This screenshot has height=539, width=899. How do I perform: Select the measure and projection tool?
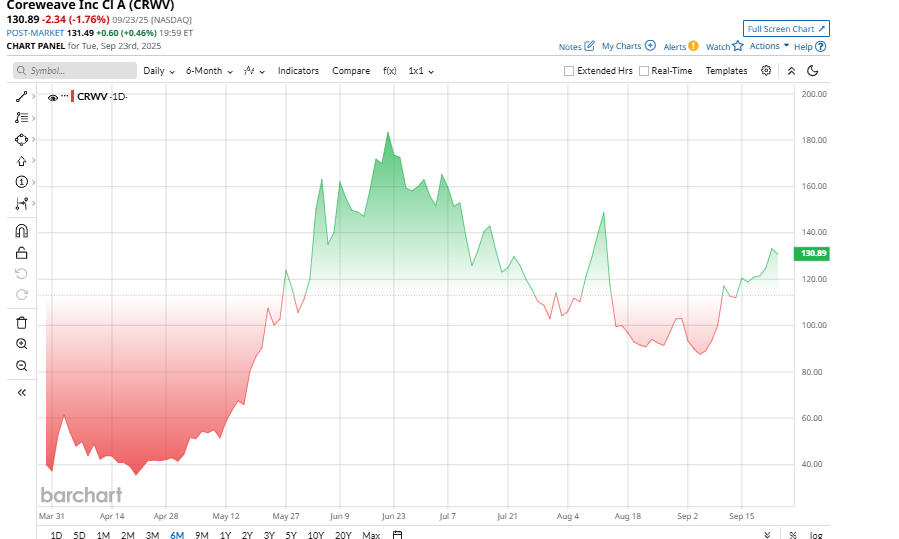(21, 204)
